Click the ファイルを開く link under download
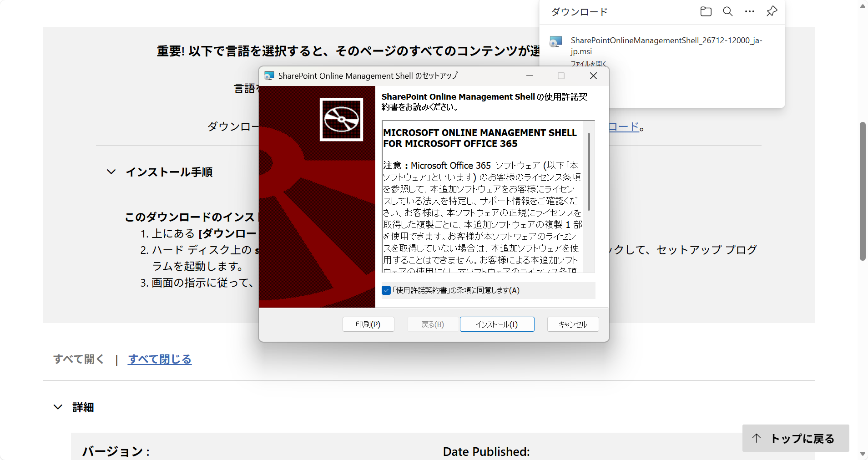 [x=589, y=64]
